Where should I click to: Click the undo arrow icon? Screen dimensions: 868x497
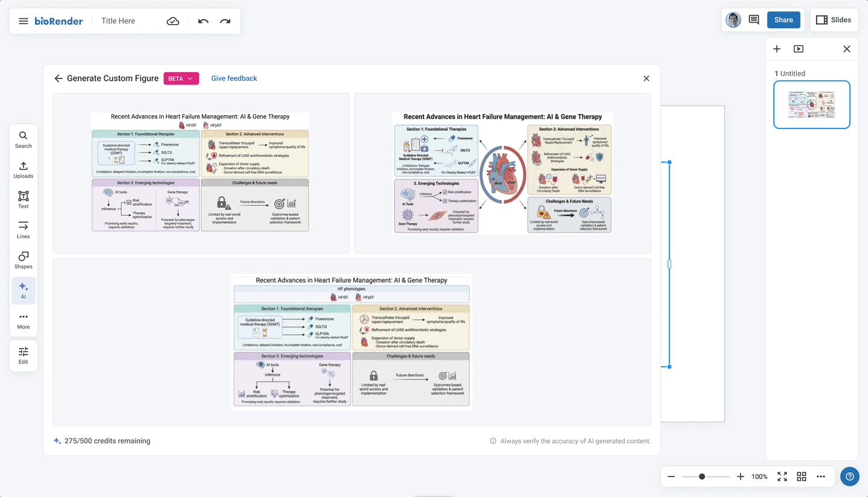point(203,21)
